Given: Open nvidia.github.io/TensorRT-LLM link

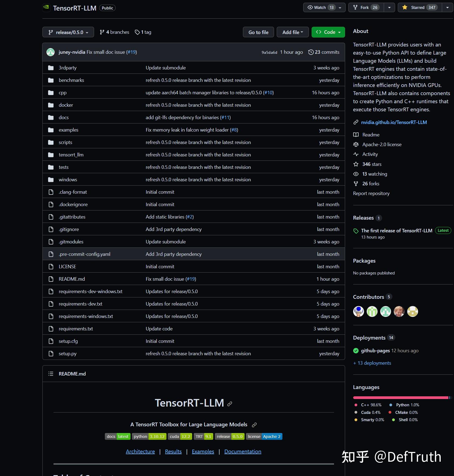Looking at the screenshot, I should tap(394, 122).
